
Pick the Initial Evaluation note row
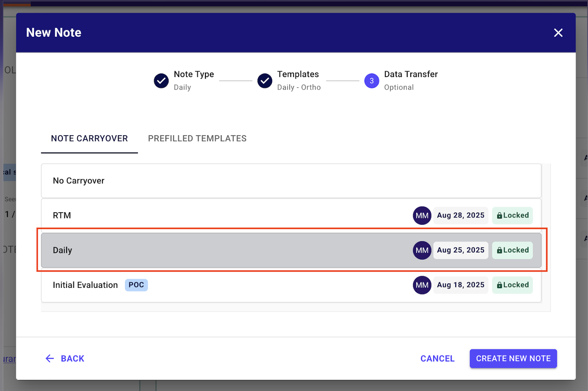85,285
